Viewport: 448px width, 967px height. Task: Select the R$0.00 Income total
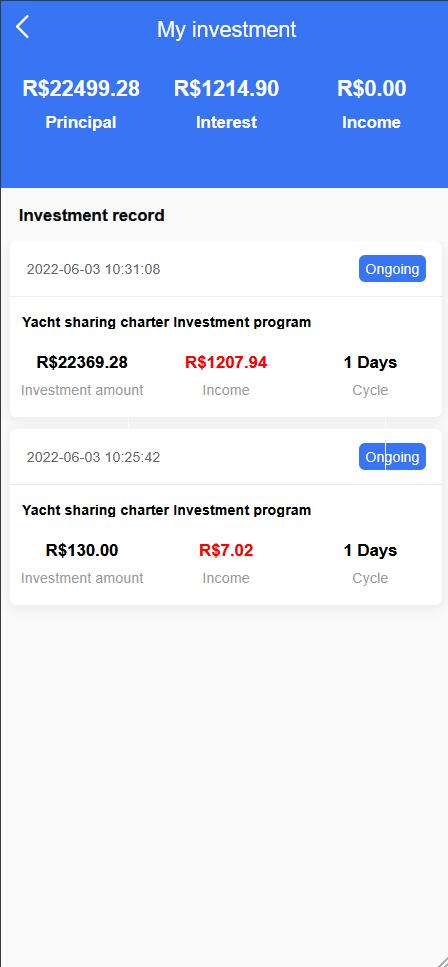coord(371,88)
